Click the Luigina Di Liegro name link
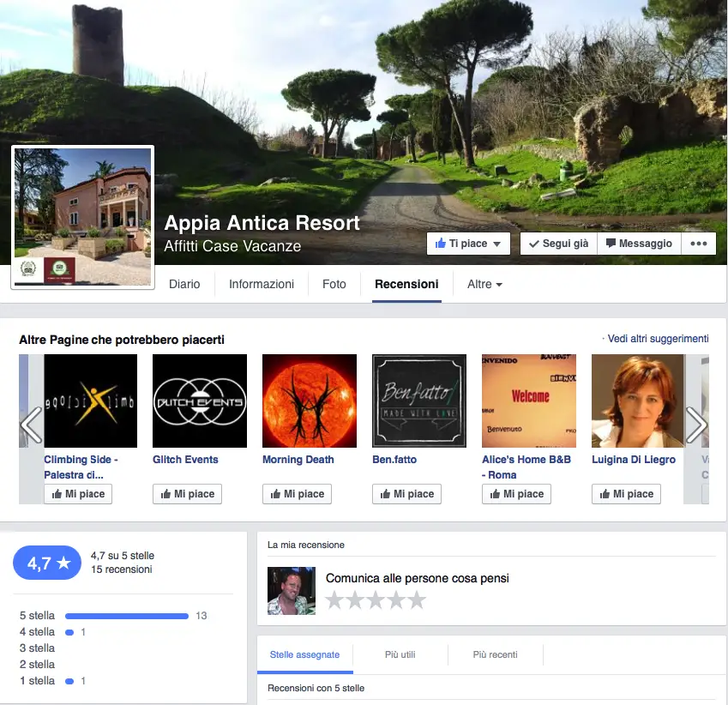728x705 pixels. pyautogui.click(x=634, y=460)
